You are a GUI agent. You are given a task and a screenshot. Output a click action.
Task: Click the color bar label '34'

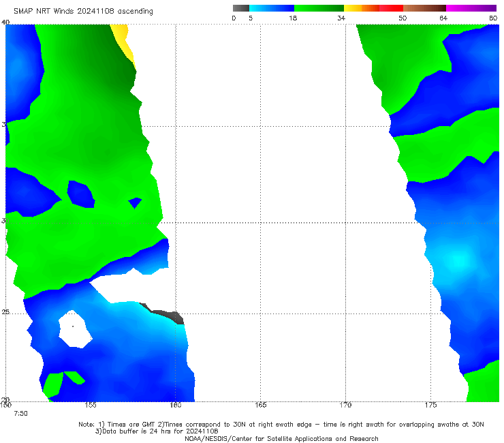pos(341,18)
